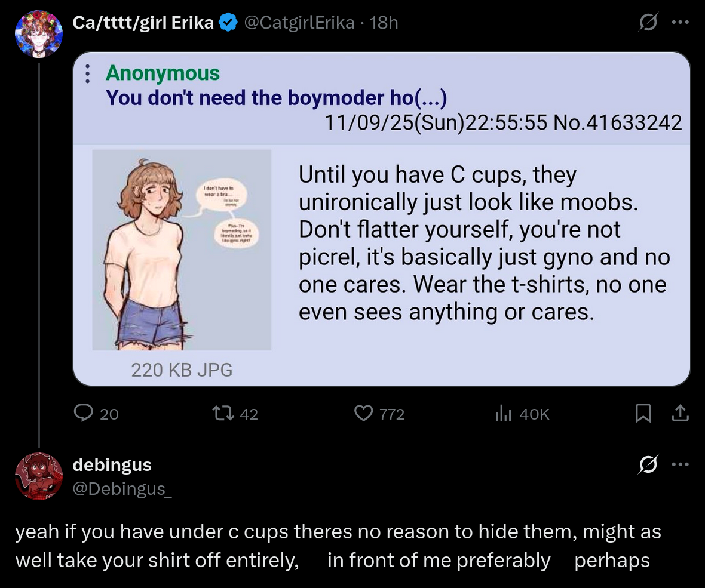Open CatgirlErika's profile avatar
705x588 pixels.
[38, 33]
